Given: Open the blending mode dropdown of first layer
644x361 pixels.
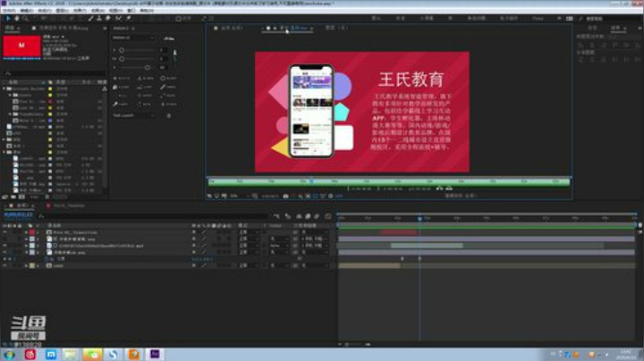Looking at the screenshot, I should (248, 232).
